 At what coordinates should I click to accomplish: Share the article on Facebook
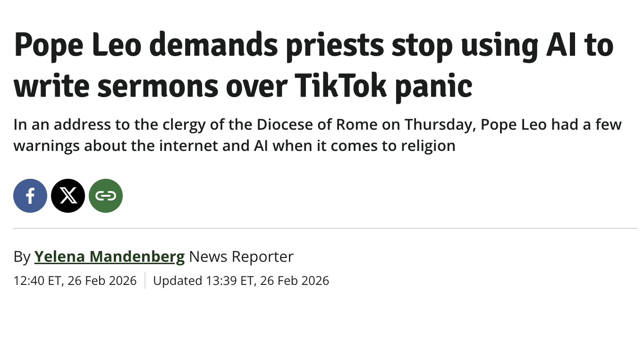tap(30, 196)
